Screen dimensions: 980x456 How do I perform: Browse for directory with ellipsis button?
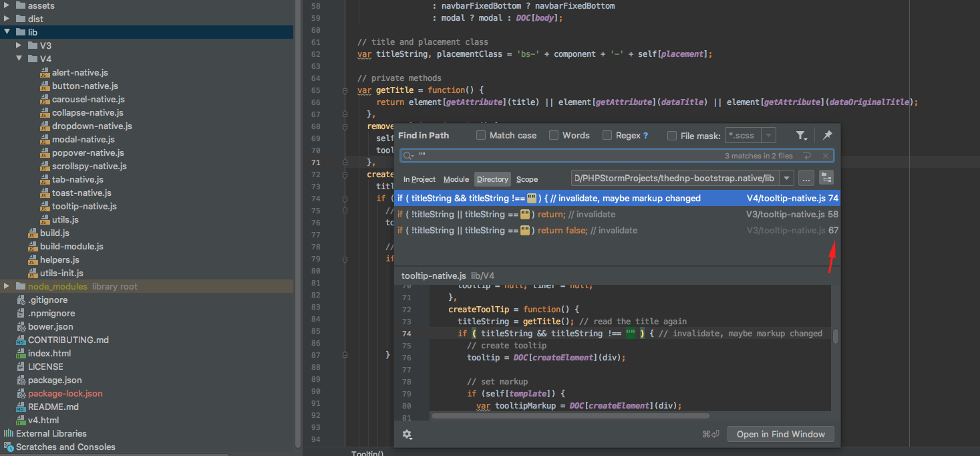(x=806, y=179)
